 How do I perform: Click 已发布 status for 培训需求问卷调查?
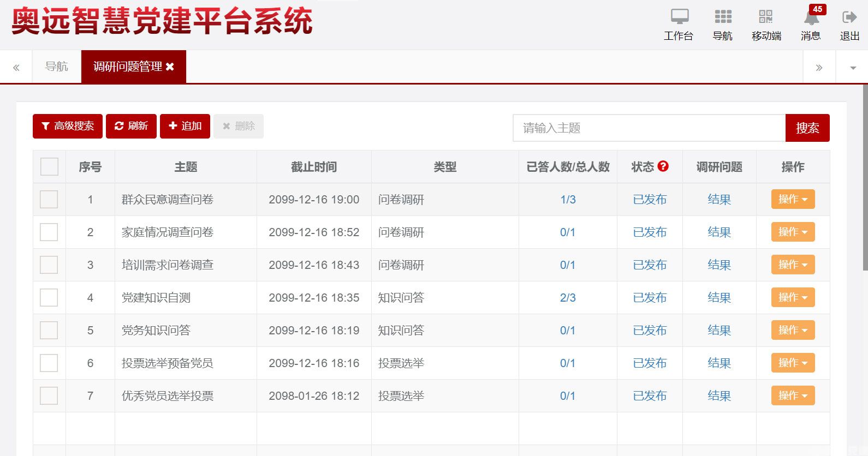650,265
